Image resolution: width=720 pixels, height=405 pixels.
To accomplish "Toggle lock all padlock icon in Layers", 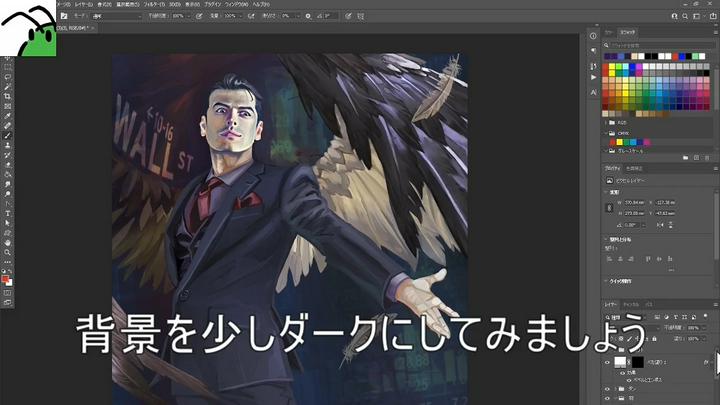I will pos(654,339).
